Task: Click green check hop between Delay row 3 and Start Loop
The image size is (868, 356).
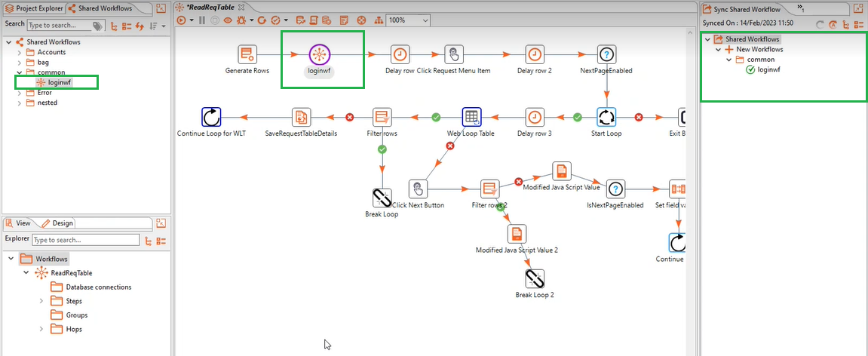Action: point(577,117)
